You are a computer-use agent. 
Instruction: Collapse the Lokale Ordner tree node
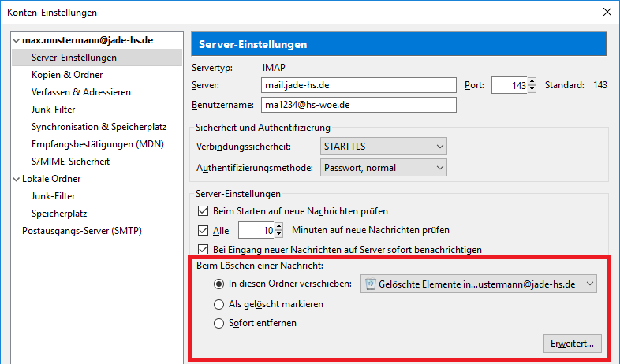[17, 179]
